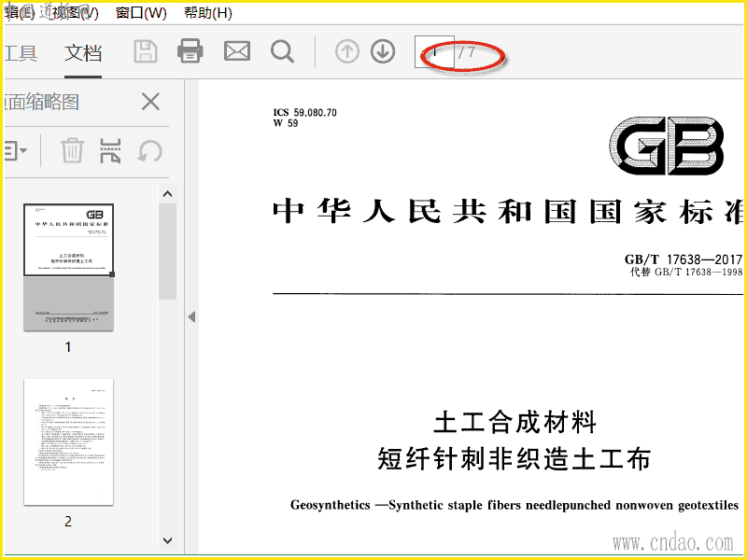The image size is (747, 560).
Task: Click the title 土工合成材料
Action: (x=514, y=423)
